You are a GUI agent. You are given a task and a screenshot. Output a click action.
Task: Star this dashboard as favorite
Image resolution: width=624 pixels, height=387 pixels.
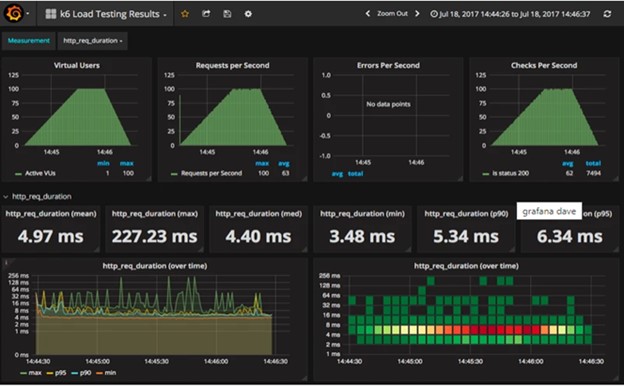tap(185, 14)
